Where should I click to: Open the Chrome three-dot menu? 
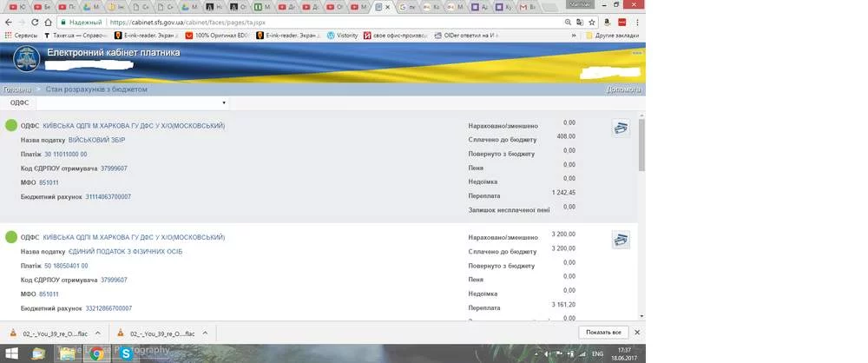(637, 23)
